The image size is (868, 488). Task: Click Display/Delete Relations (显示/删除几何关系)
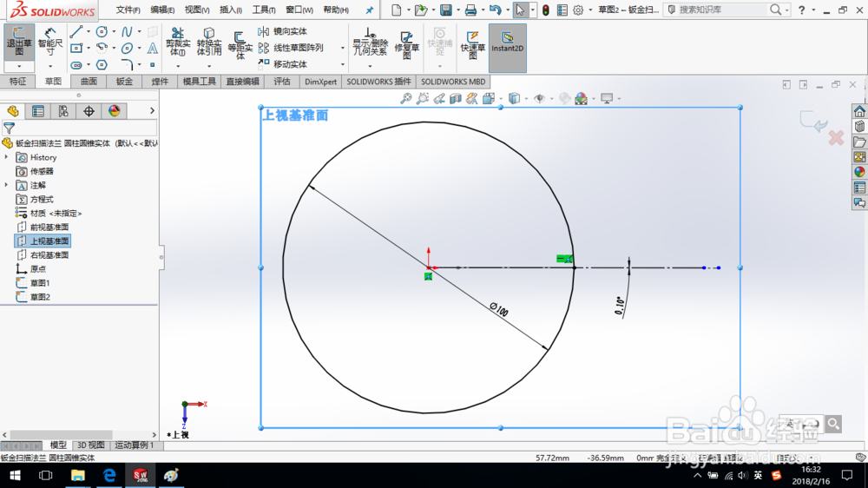coord(370,42)
